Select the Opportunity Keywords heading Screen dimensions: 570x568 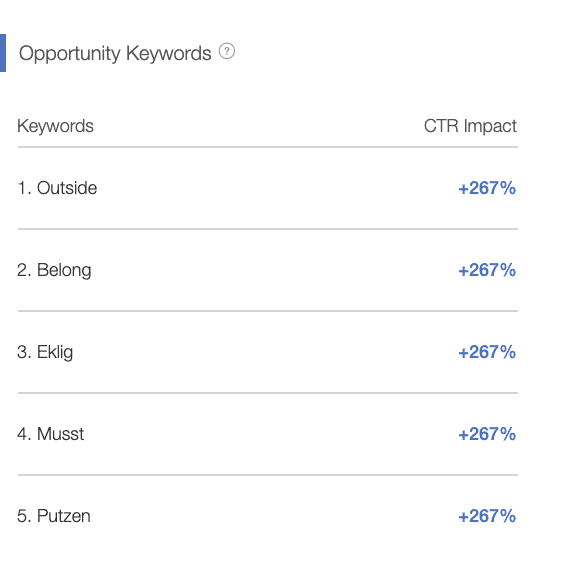[x=115, y=53]
